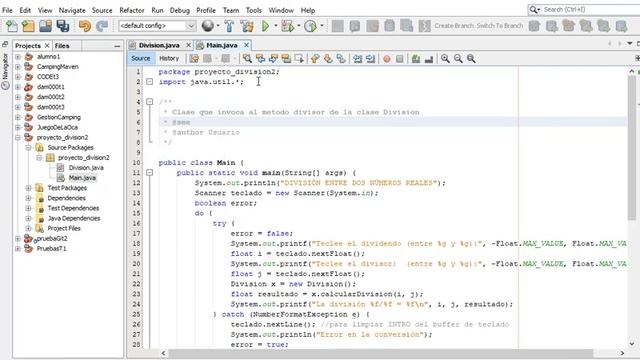Select Division.java in the project tree
640x360 pixels.
tap(86, 168)
